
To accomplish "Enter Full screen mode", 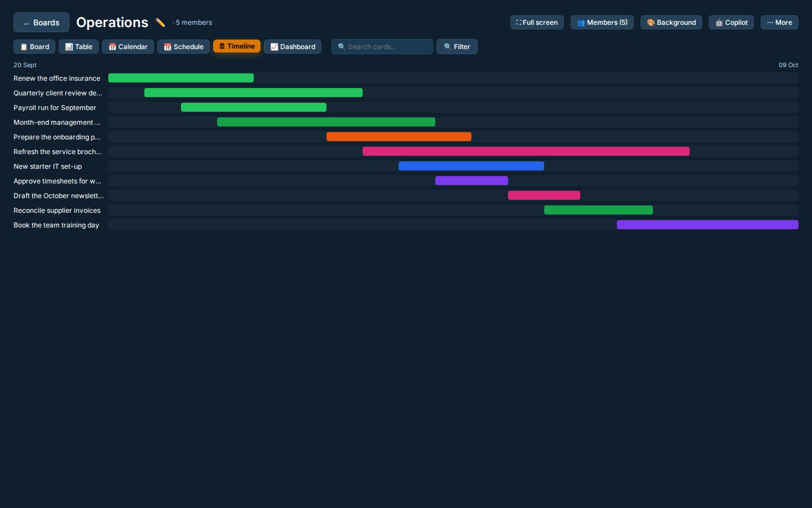I will (x=537, y=23).
